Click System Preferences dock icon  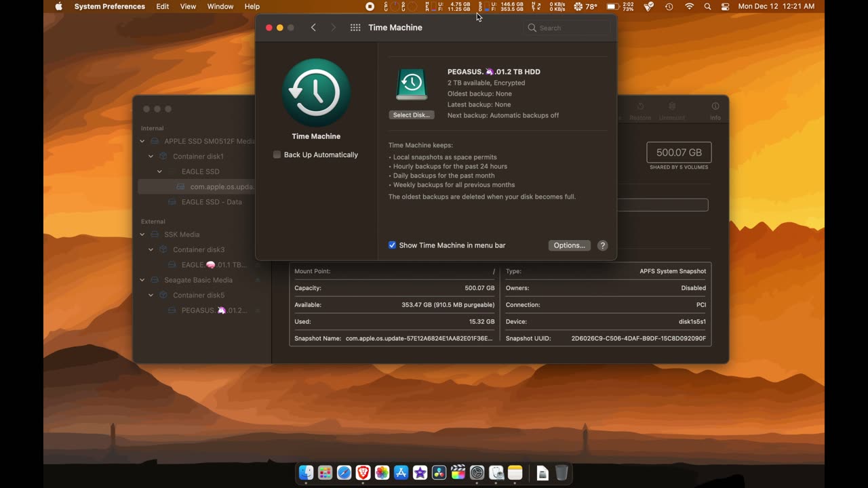(x=477, y=473)
